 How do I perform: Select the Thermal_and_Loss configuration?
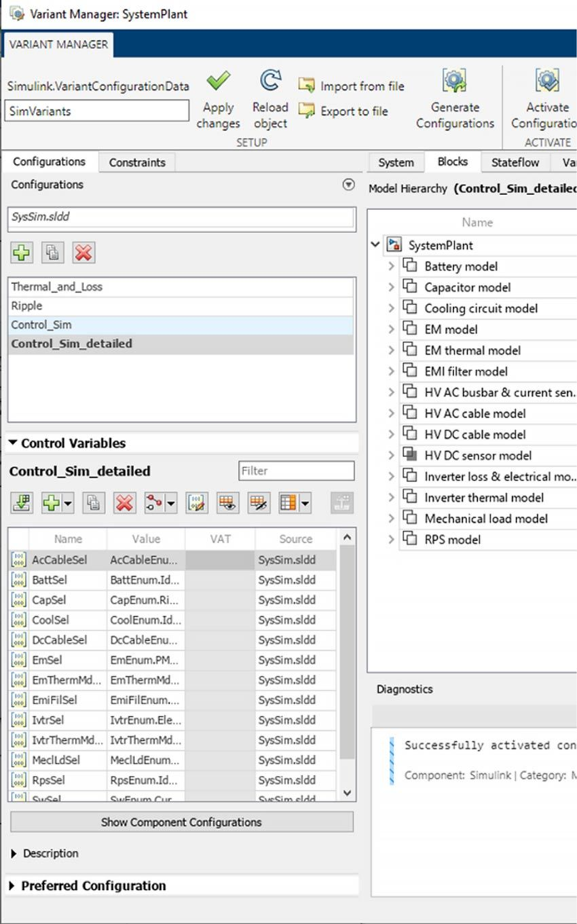(57, 287)
